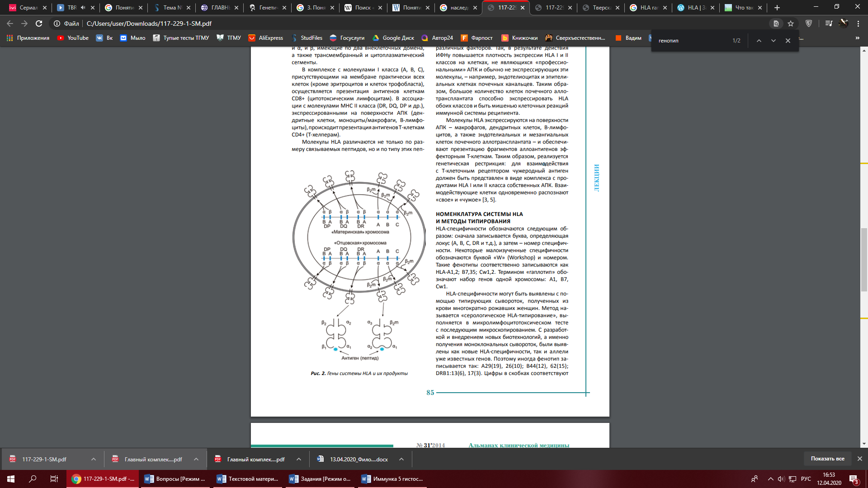Open the Windows Start menu
The width and height of the screenshot is (868, 488).
click(x=11, y=479)
